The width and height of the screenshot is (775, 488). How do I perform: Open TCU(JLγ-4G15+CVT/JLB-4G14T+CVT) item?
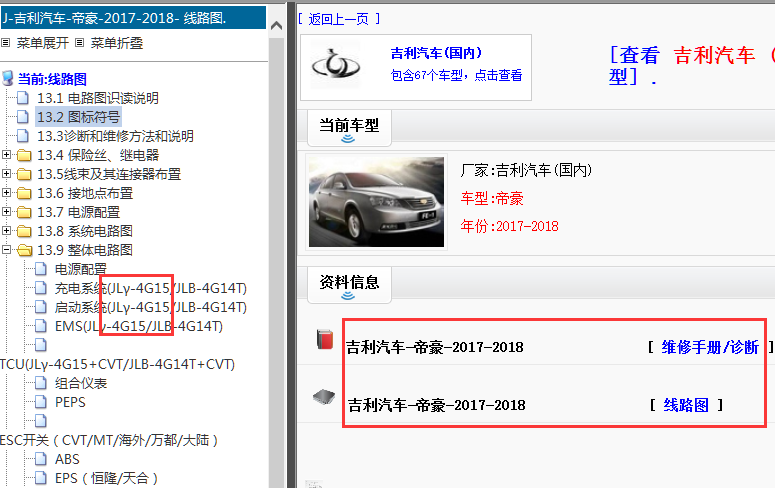click(117, 364)
